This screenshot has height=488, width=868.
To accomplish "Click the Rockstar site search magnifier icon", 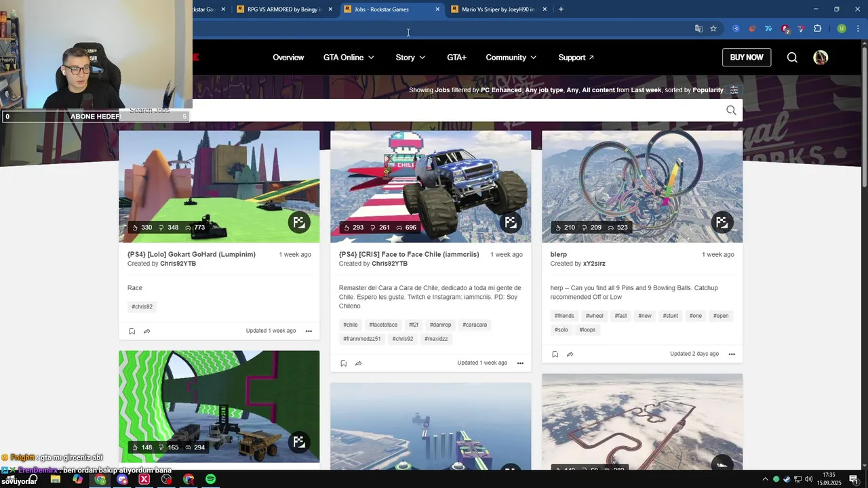I will tap(792, 58).
